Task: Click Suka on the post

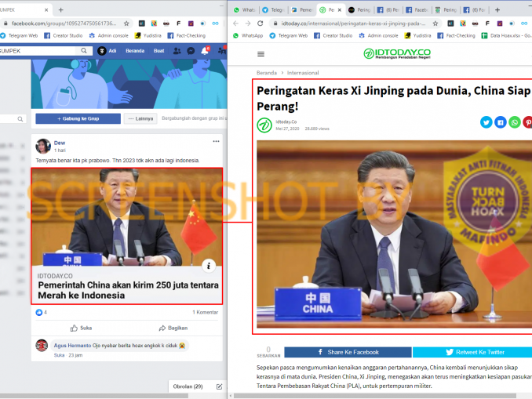Action: [x=81, y=328]
